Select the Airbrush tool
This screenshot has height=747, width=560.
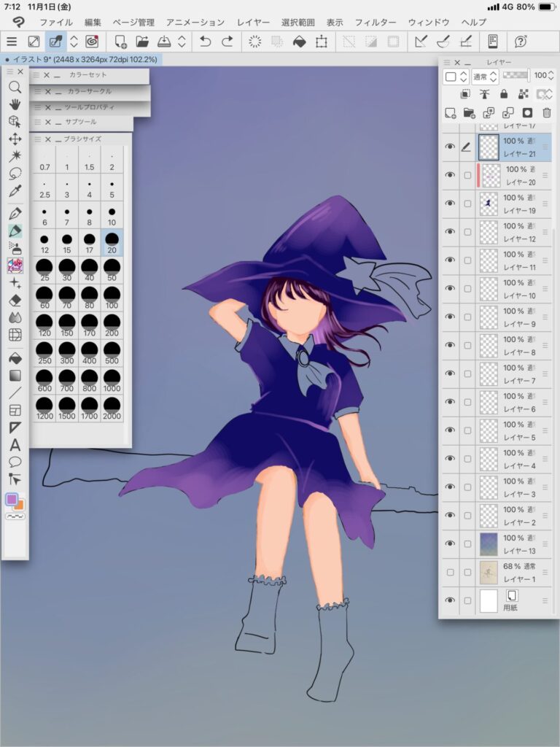click(x=15, y=248)
